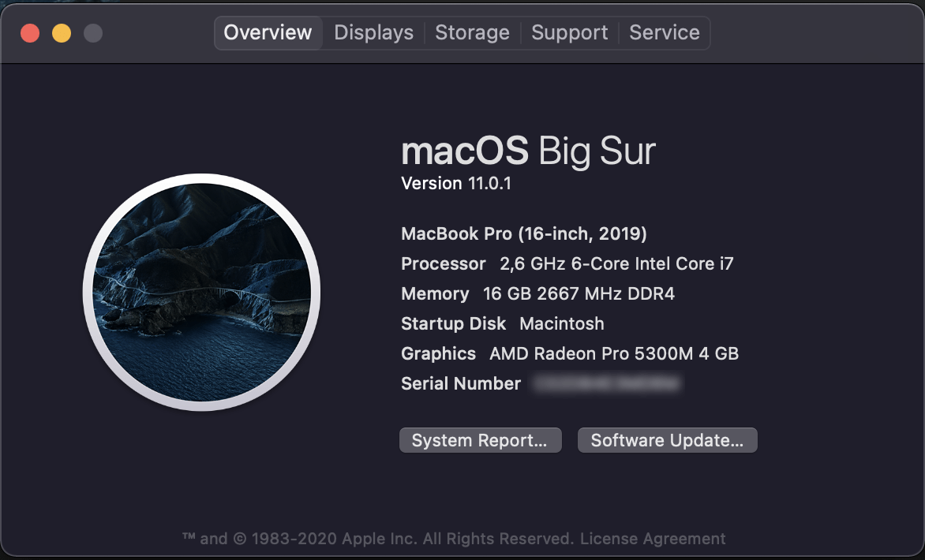
Task: Click the Version 11.0.1 text
Action: pos(456,184)
